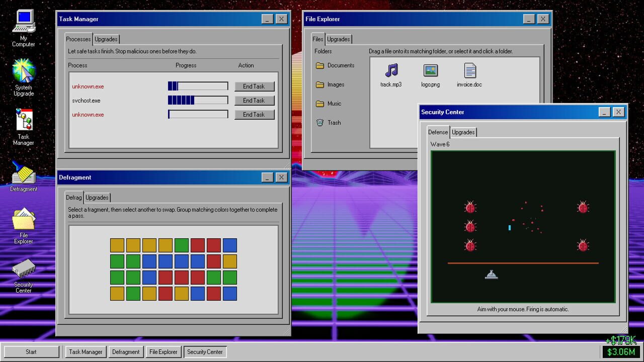The width and height of the screenshot is (644, 362).
Task: Click Task Manager in the taskbar
Action: pos(86,352)
